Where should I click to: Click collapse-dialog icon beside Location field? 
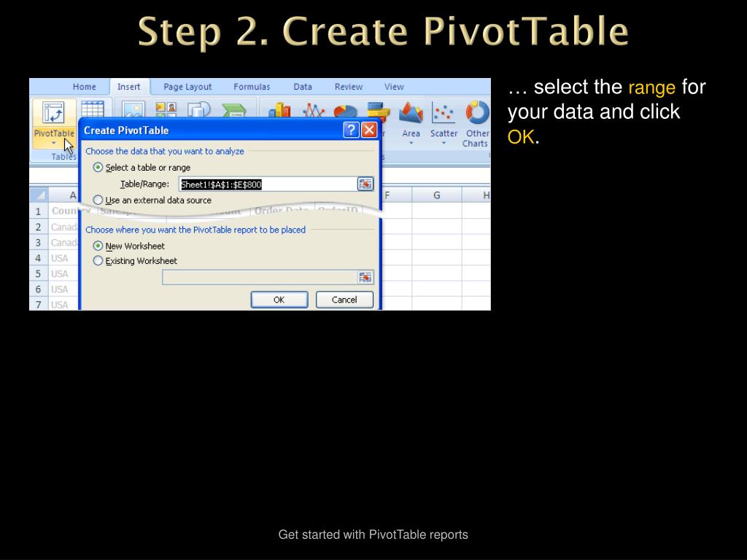click(x=365, y=277)
